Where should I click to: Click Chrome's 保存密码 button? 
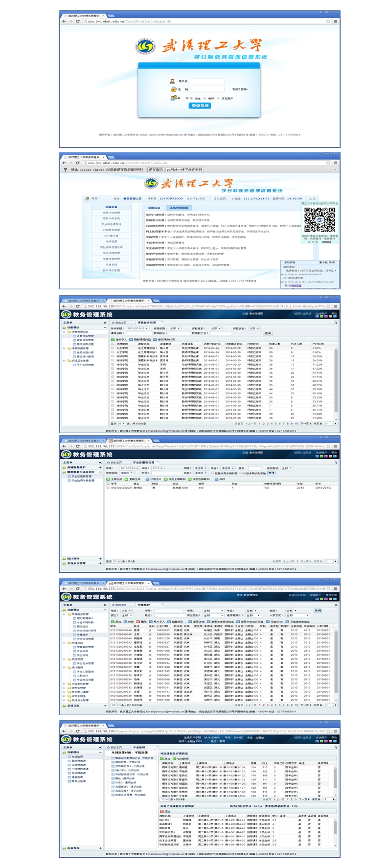click(156, 169)
